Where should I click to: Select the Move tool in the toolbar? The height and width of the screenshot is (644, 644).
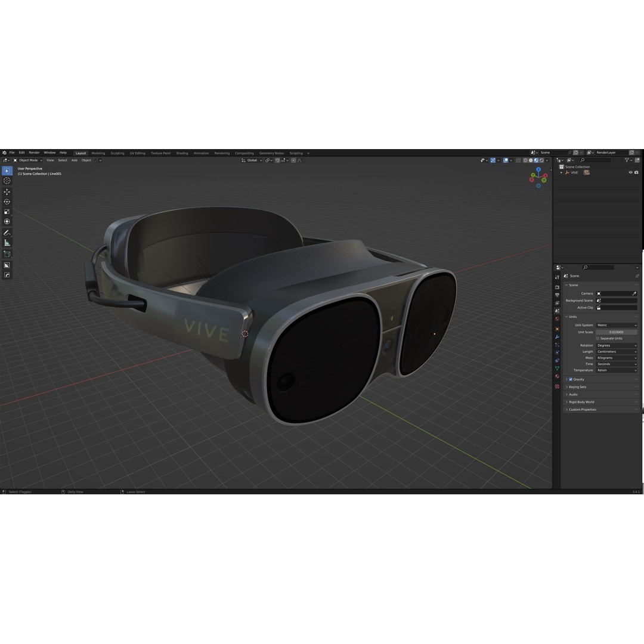pyautogui.click(x=7, y=190)
